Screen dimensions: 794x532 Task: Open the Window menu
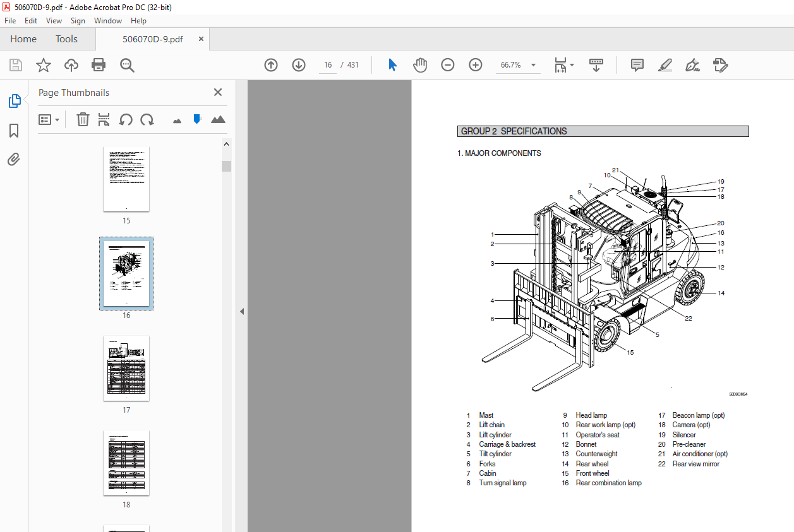[108, 21]
